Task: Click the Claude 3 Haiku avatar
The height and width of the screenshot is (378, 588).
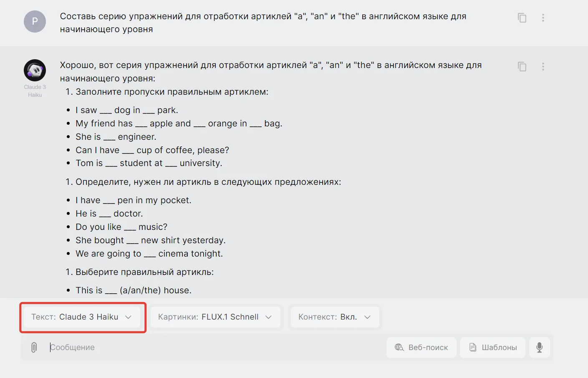Action: click(35, 70)
